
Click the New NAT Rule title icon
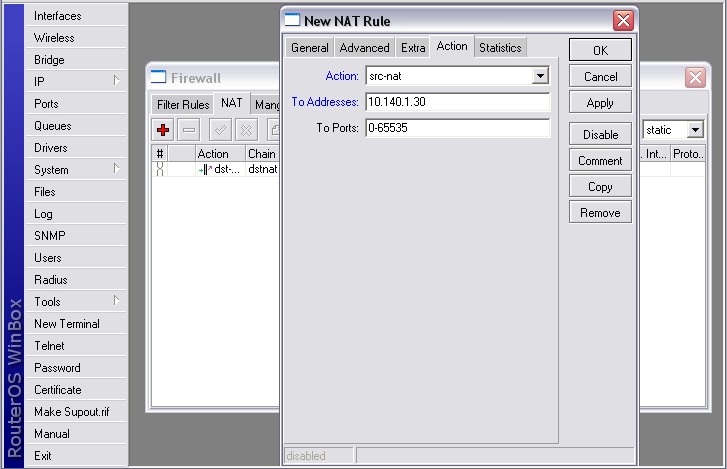click(292, 20)
